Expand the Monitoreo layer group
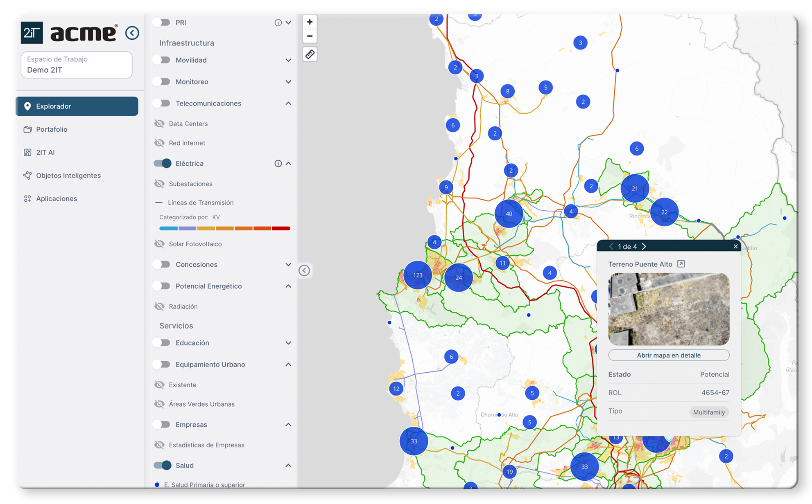The image size is (812, 504). tap(288, 82)
